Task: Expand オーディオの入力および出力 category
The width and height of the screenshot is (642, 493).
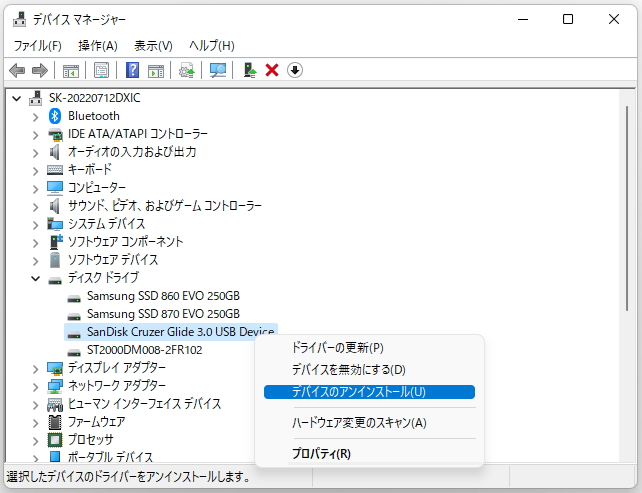Action: 36,153
